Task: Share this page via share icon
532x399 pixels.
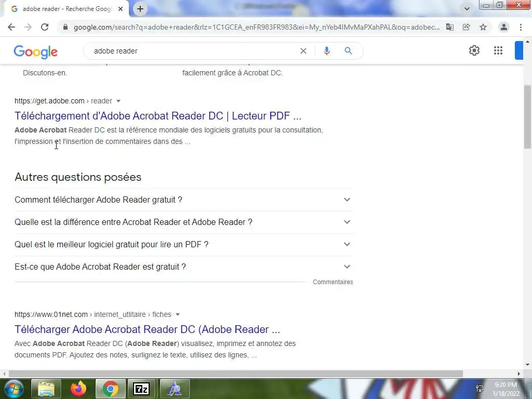Action: [466, 27]
